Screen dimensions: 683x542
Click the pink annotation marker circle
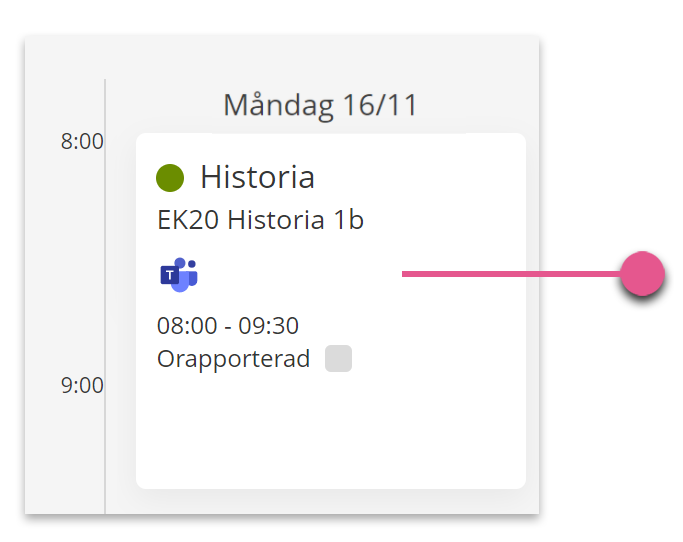[642, 274]
